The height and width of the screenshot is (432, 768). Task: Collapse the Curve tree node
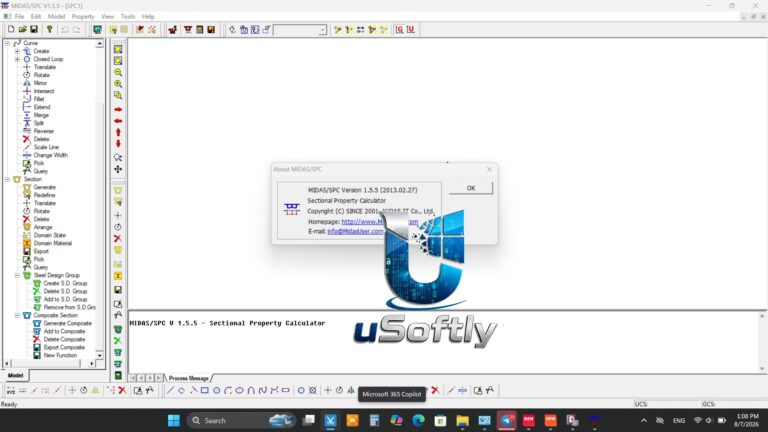pos(7,43)
